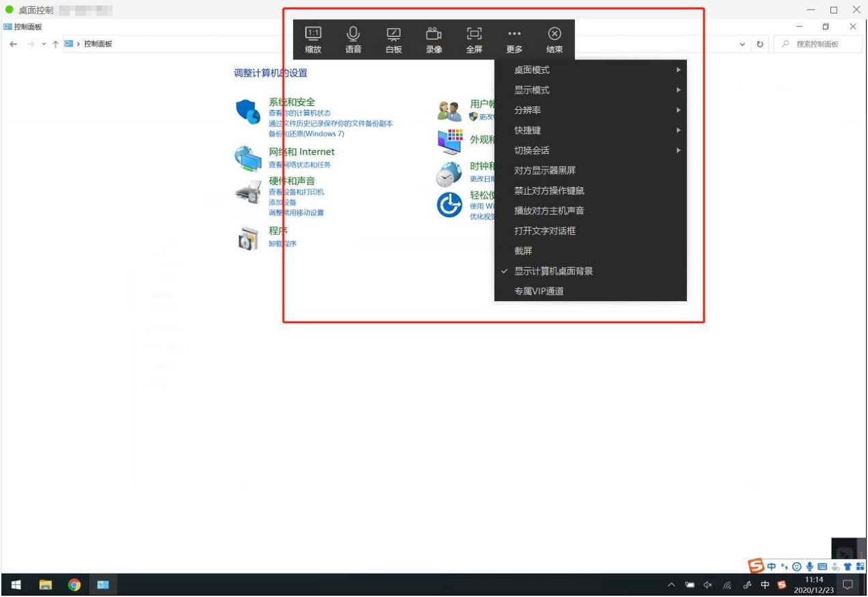Open recent locations dropdown arrow
This screenshot has width=868, height=597.
pyautogui.click(x=44, y=44)
